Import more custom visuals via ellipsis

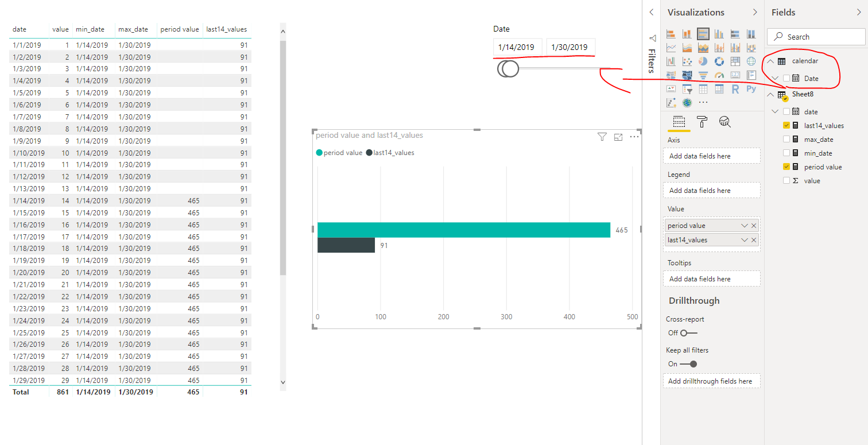point(703,103)
